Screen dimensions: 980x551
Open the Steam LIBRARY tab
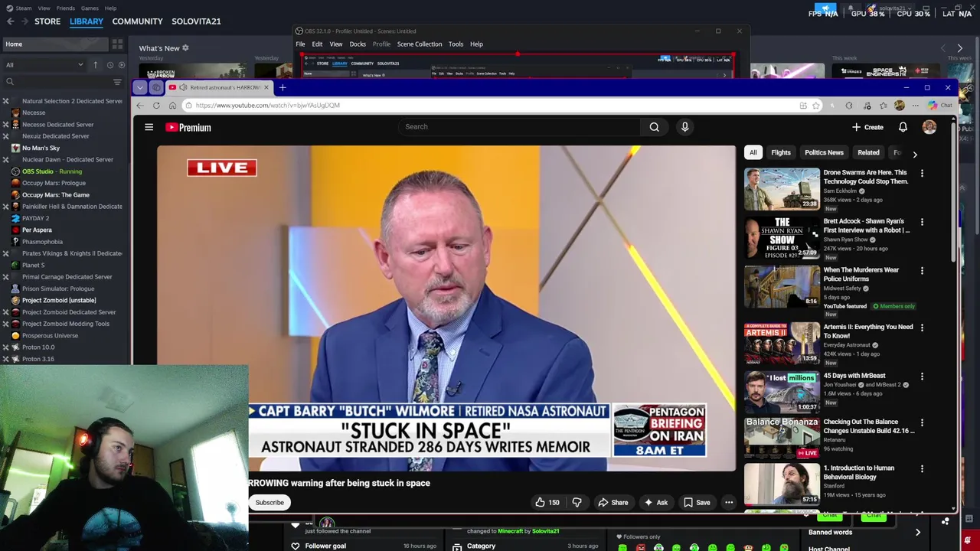(x=87, y=21)
